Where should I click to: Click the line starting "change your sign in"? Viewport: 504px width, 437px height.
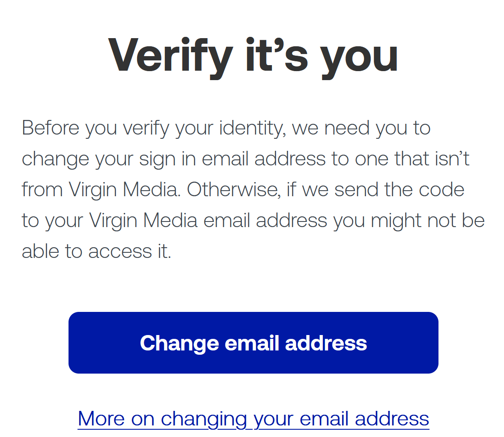[x=245, y=159]
